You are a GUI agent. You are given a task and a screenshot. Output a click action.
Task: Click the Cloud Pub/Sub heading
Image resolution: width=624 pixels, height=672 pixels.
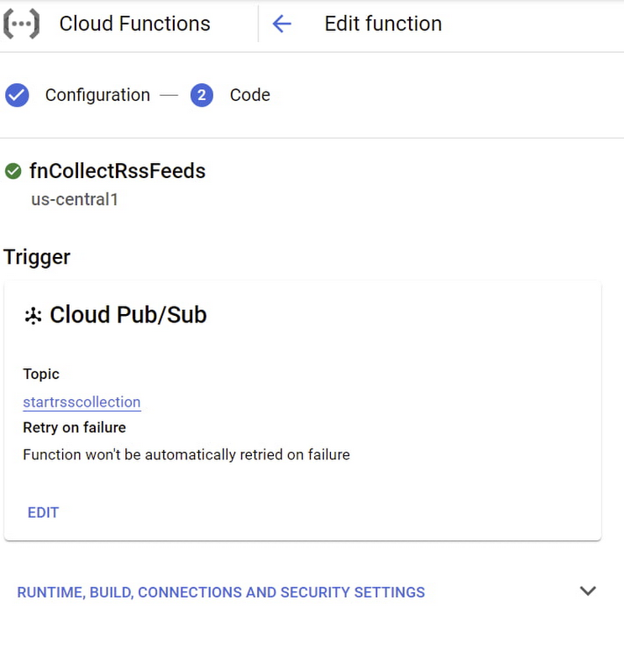(x=128, y=315)
